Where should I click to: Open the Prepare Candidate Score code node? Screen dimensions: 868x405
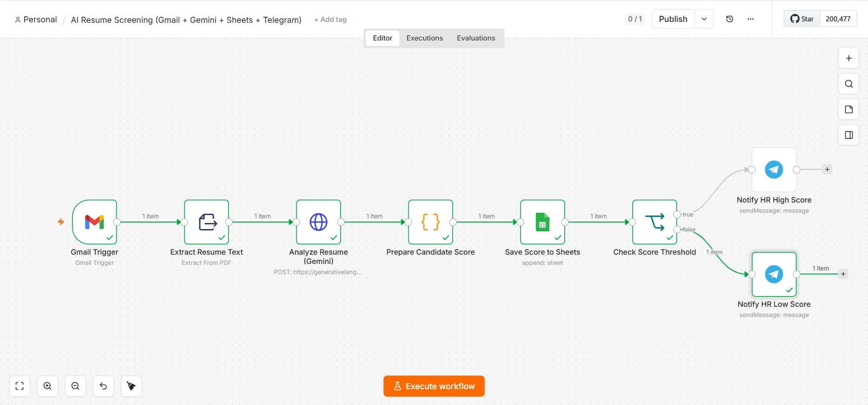431,222
